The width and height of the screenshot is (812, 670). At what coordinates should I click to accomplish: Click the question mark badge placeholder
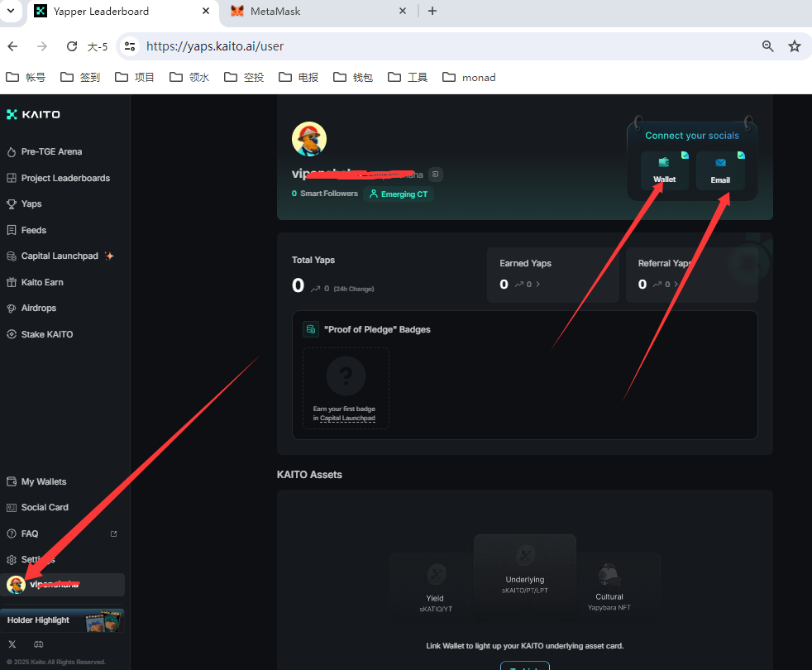pos(346,376)
